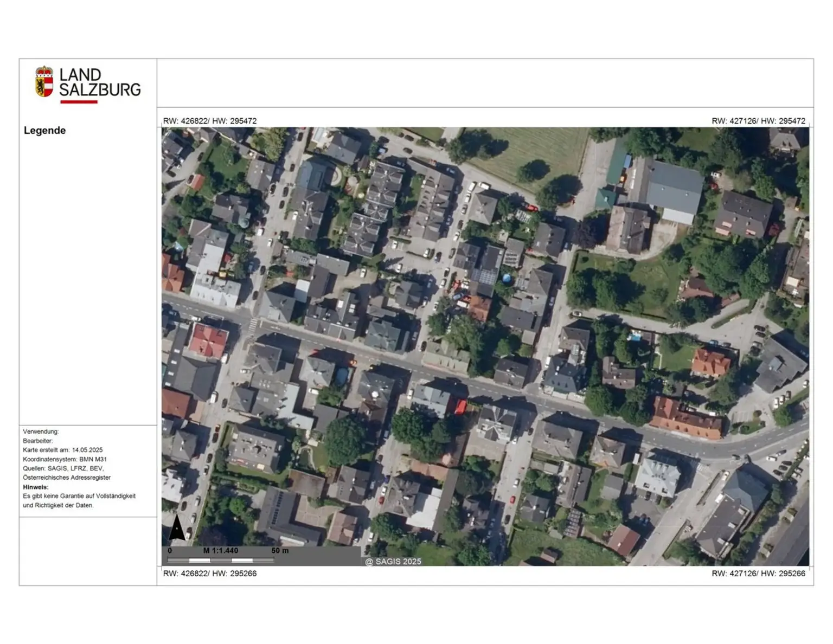833x644 pixels.
Task: Click the 'Verwendung:' field label
Action: point(41,432)
